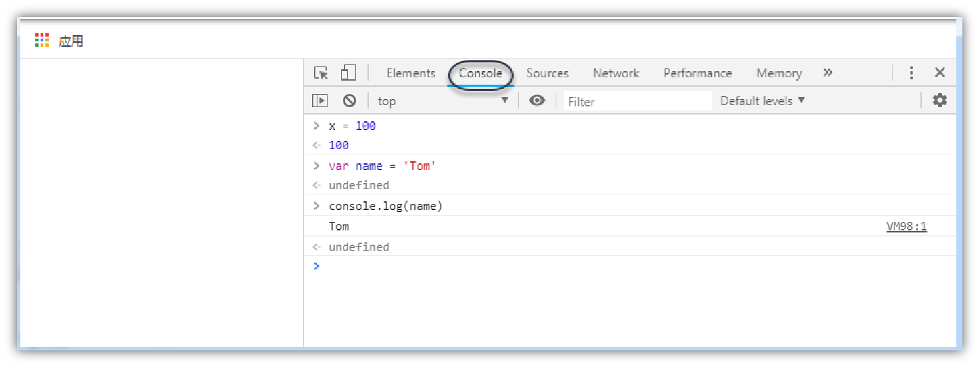Open the top JavaScript context dropdown
Screen dimensions: 980x368
(443, 101)
